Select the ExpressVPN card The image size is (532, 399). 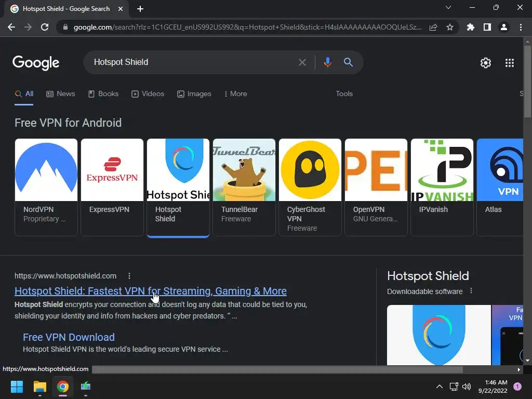[x=112, y=187]
